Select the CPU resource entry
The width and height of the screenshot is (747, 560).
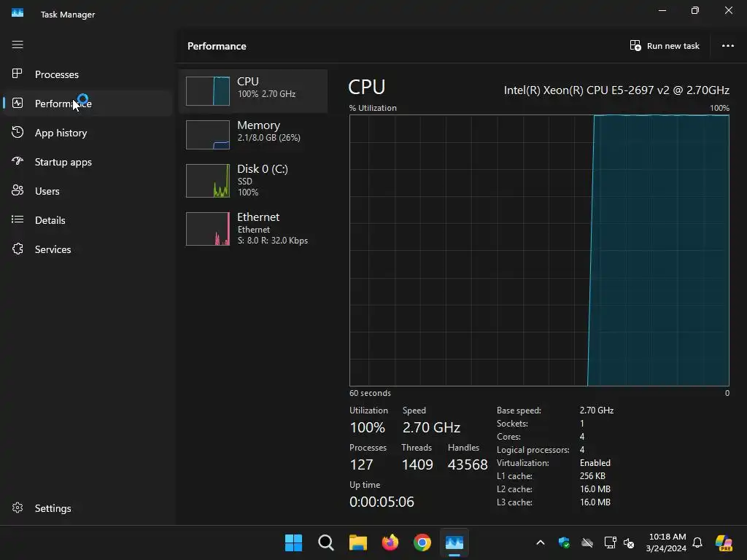253,91
